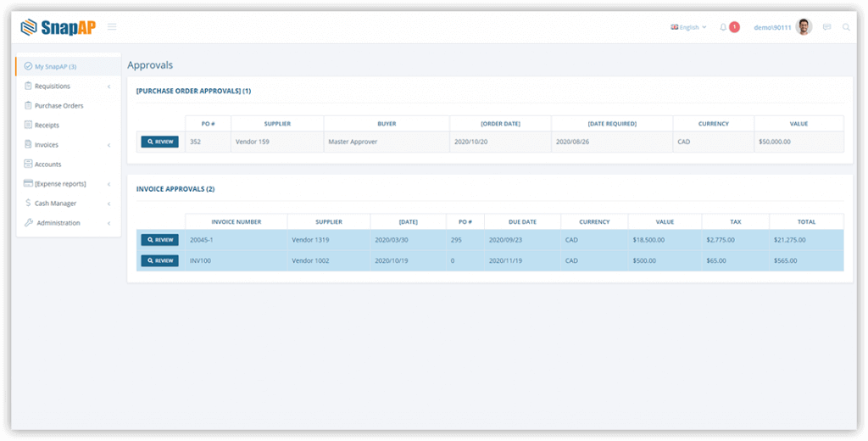868x441 pixels.
Task: Open the chat messages icon
Action: (x=827, y=27)
